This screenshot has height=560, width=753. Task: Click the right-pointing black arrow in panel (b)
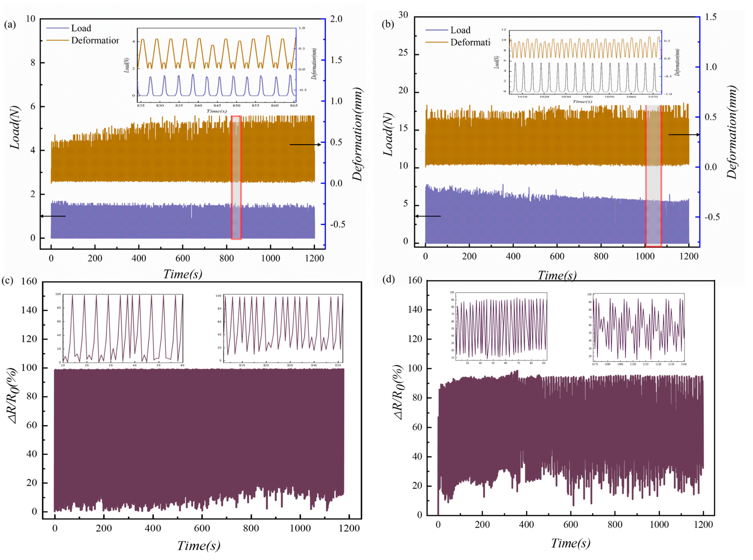(684, 135)
